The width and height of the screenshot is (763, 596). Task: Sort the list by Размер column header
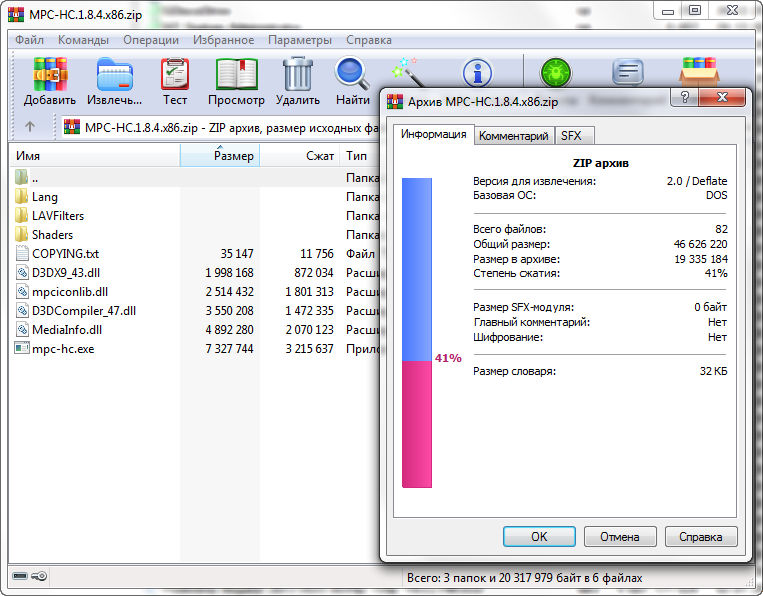point(220,156)
